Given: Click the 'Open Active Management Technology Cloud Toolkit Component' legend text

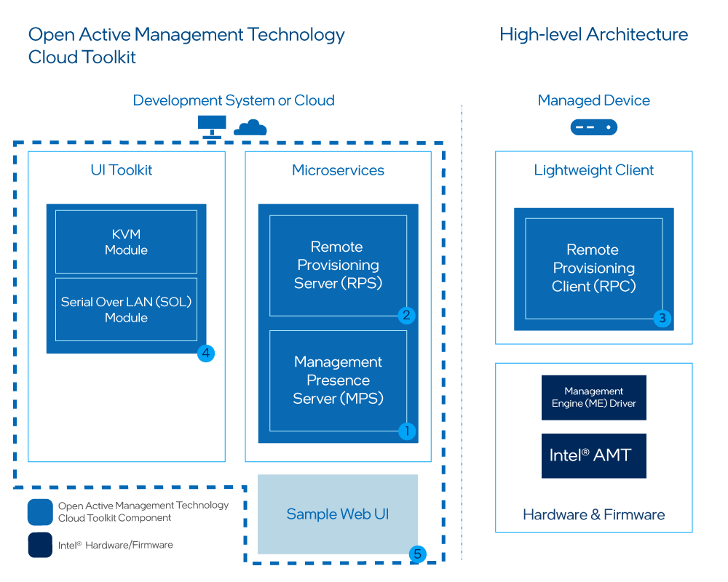Looking at the screenshot, I should [143, 511].
